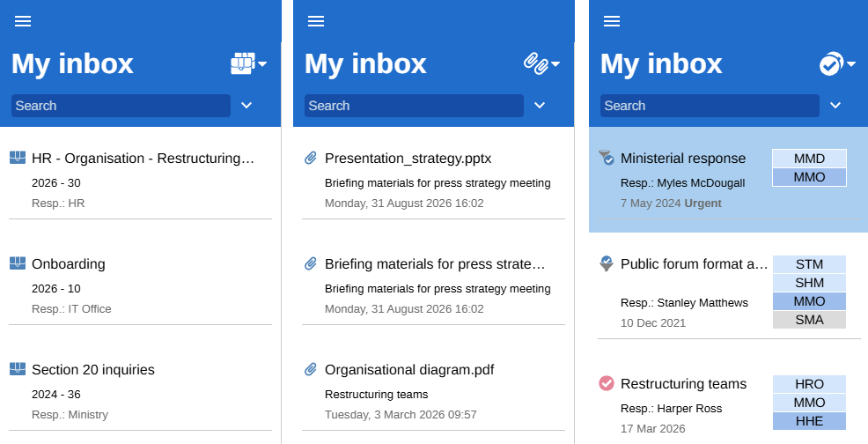Screen dimensions: 868x444
Task: Click Search field in tasks inbox panel
Action: [x=710, y=106]
